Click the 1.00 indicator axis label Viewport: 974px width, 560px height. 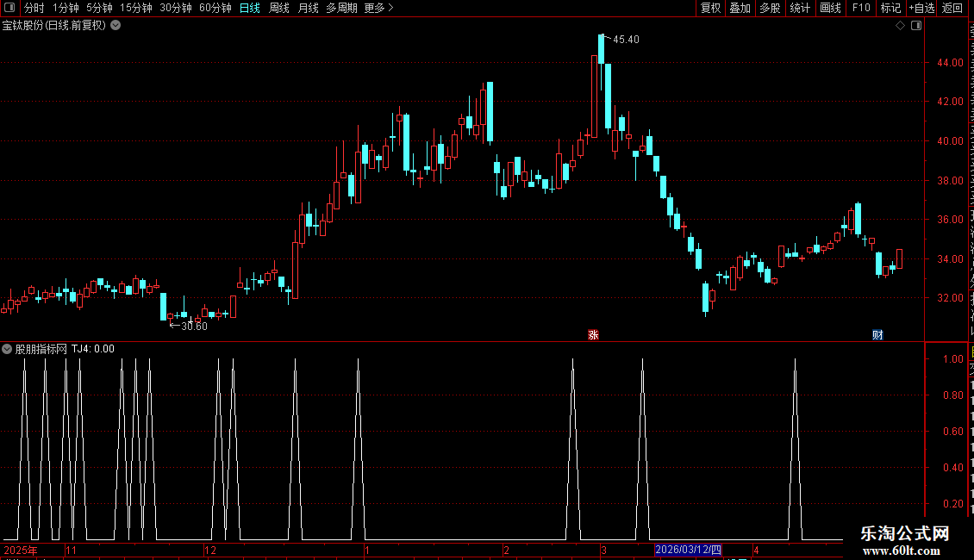coord(952,359)
